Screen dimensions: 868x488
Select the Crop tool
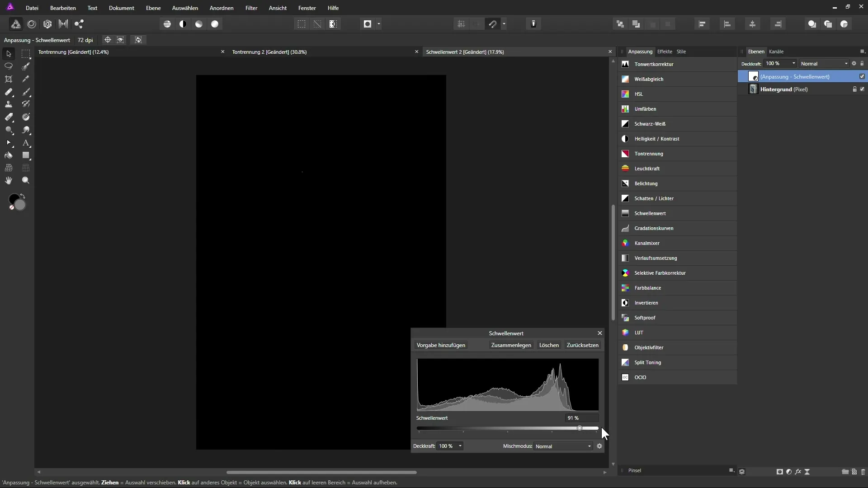click(x=9, y=79)
